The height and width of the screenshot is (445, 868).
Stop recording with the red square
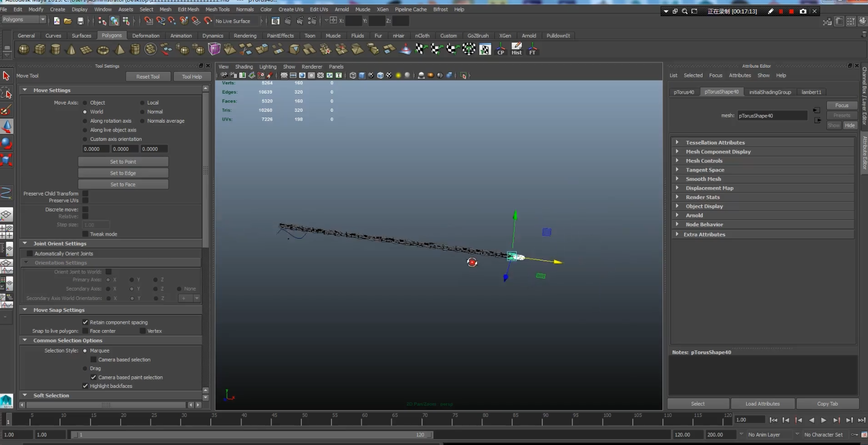coord(792,11)
